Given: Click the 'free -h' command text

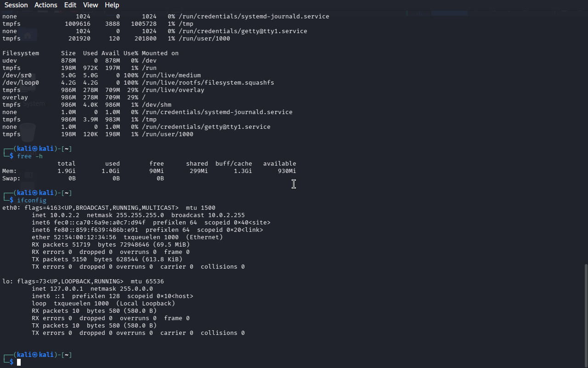Looking at the screenshot, I should pyautogui.click(x=30, y=156).
